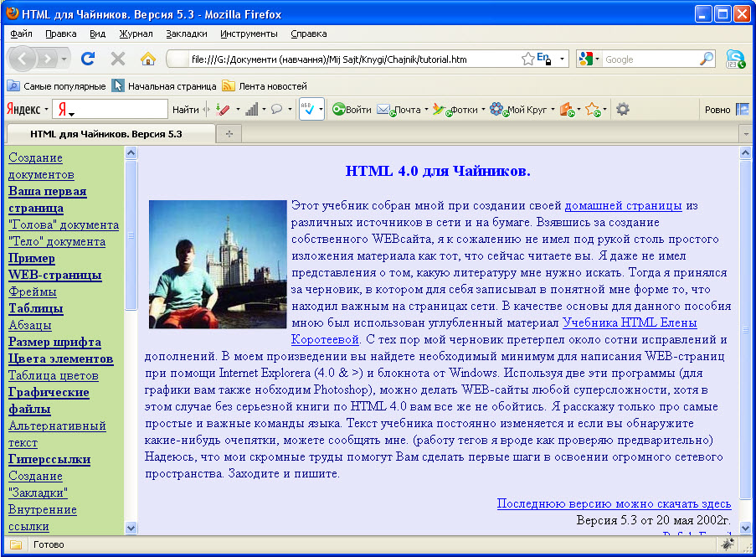Click the author photo thumbnail

218,265
